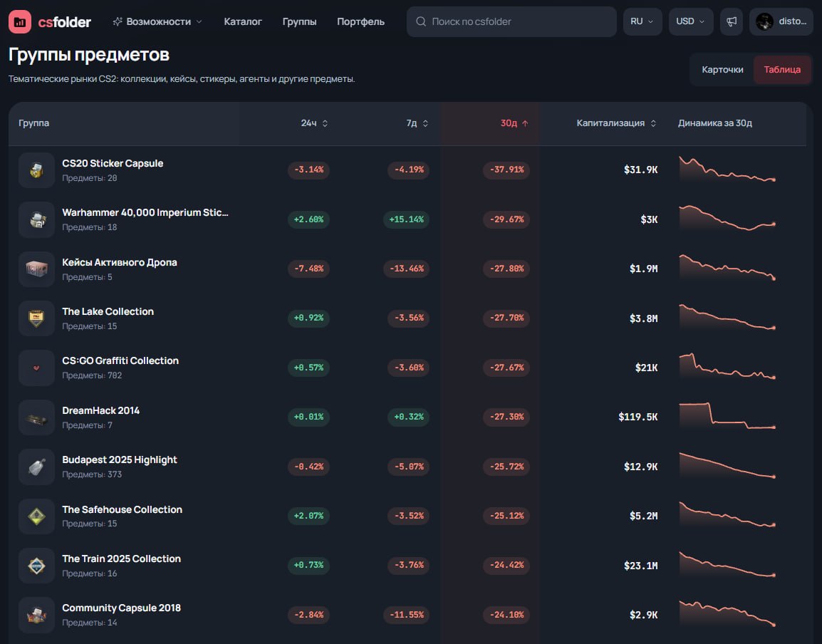
Task: Open Warhammer 40,000 Imperium Stic... group
Action: pyautogui.click(x=145, y=212)
